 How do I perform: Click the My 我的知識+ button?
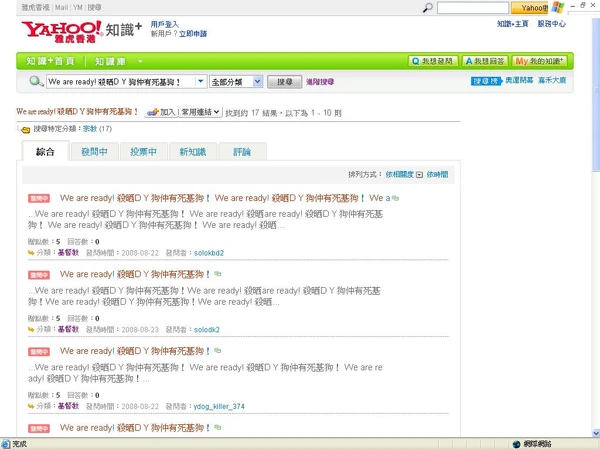coord(539,61)
